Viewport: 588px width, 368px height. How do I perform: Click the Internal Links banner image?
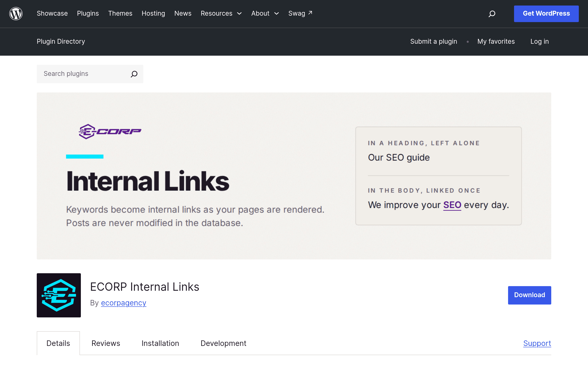tap(294, 176)
